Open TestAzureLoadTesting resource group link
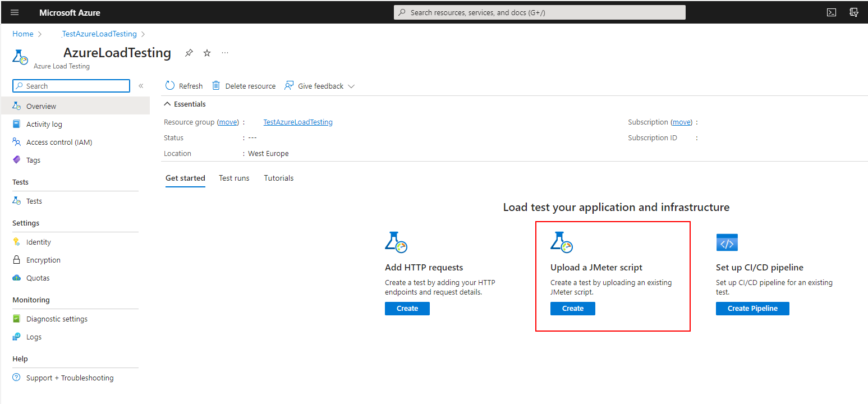868x404 pixels. pos(298,122)
